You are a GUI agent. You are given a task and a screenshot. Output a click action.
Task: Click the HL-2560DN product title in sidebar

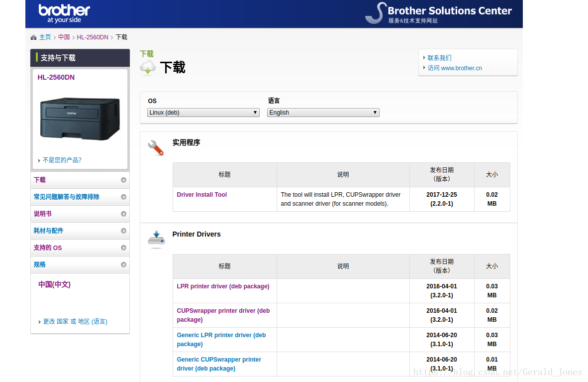tap(56, 77)
